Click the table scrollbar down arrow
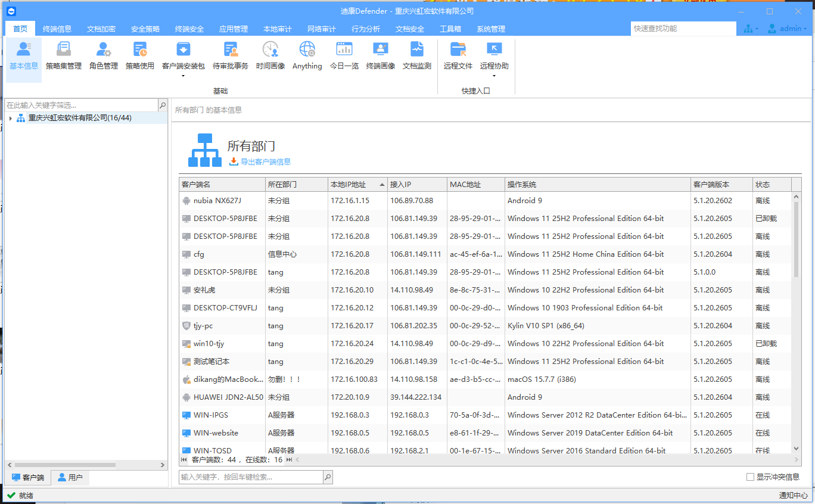The width and height of the screenshot is (815, 504). pyautogui.click(x=797, y=448)
